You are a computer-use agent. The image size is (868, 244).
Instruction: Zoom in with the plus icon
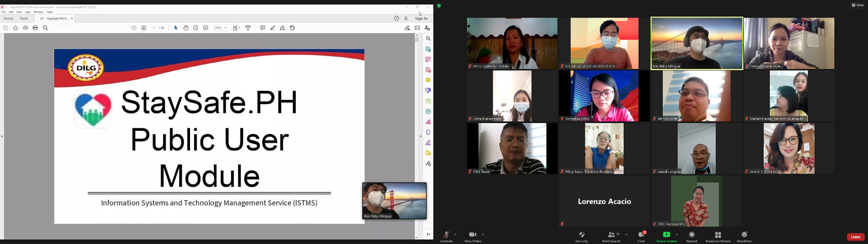click(x=205, y=28)
